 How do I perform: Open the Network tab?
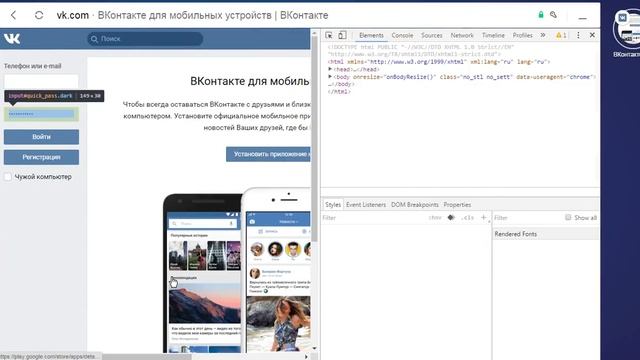click(462, 36)
